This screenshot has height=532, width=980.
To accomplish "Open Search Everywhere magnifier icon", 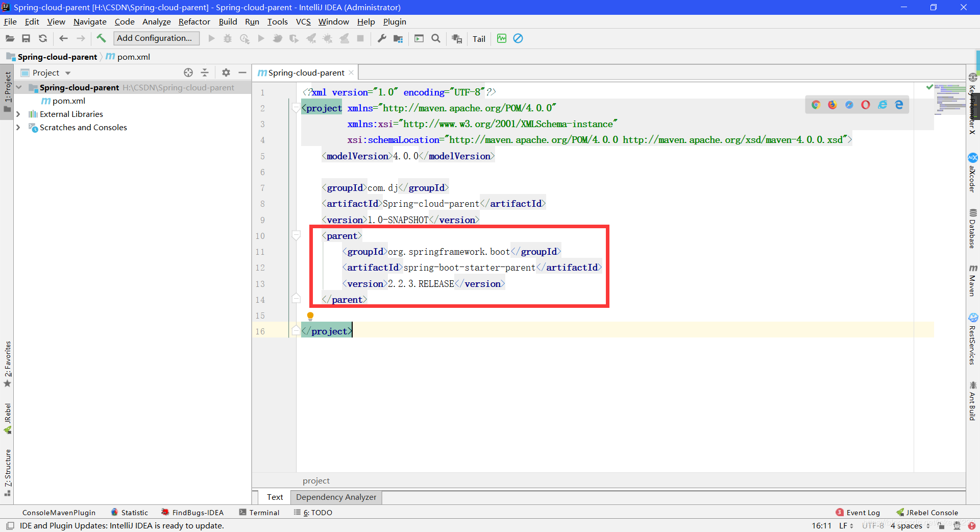I will click(x=436, y=38).
